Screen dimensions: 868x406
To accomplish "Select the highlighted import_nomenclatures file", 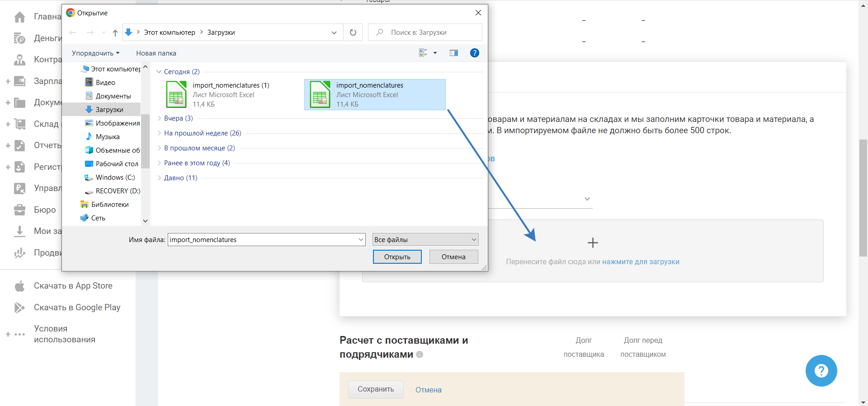I will click(375, 94).
